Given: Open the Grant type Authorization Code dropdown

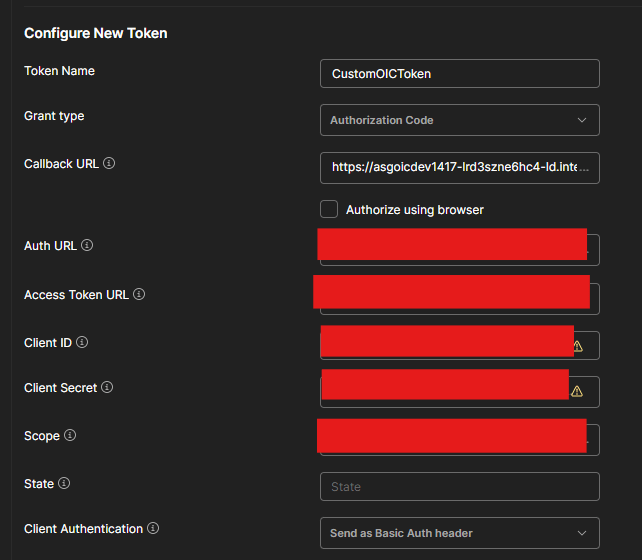Looking at the screenshot, I should (x=459, y=120).
